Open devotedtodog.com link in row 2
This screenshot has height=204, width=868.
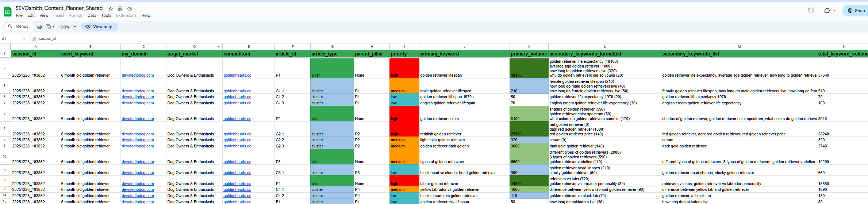tap(138, 75)
